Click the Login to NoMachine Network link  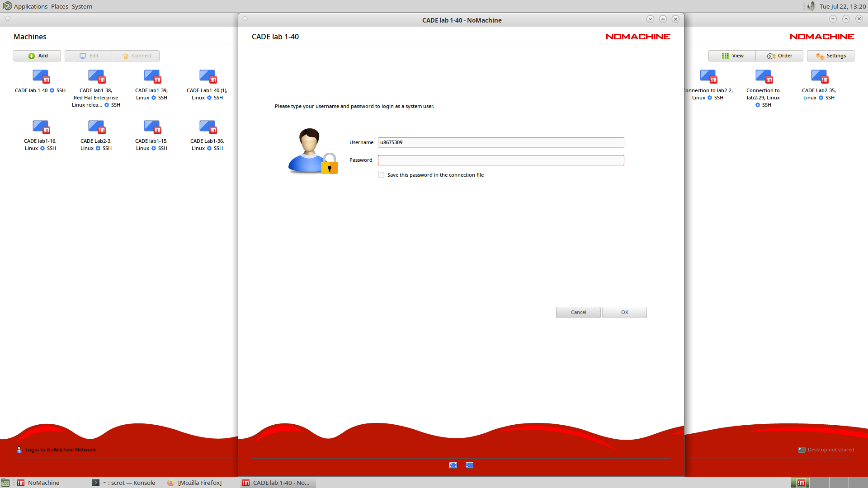(61, 450)
